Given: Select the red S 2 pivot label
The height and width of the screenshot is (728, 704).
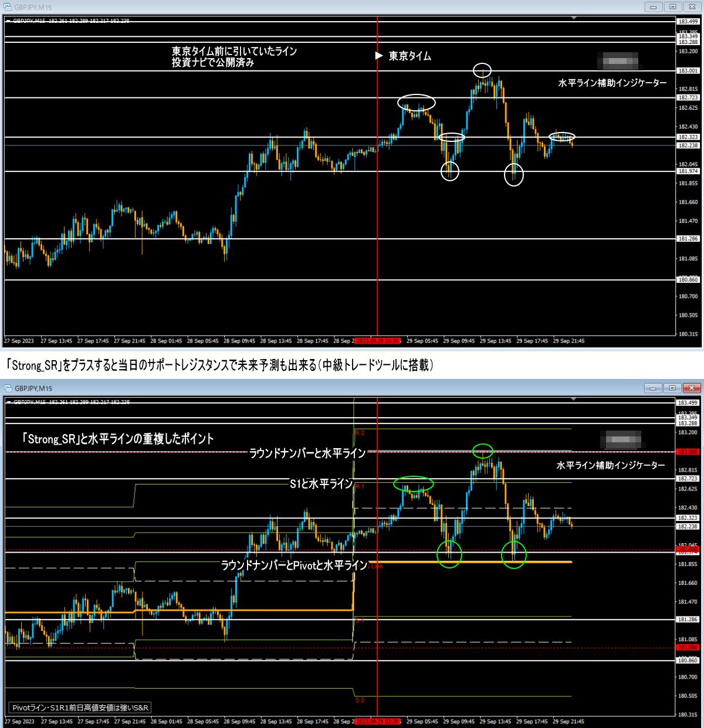Looking at the screenshot, I should point(360,700).
